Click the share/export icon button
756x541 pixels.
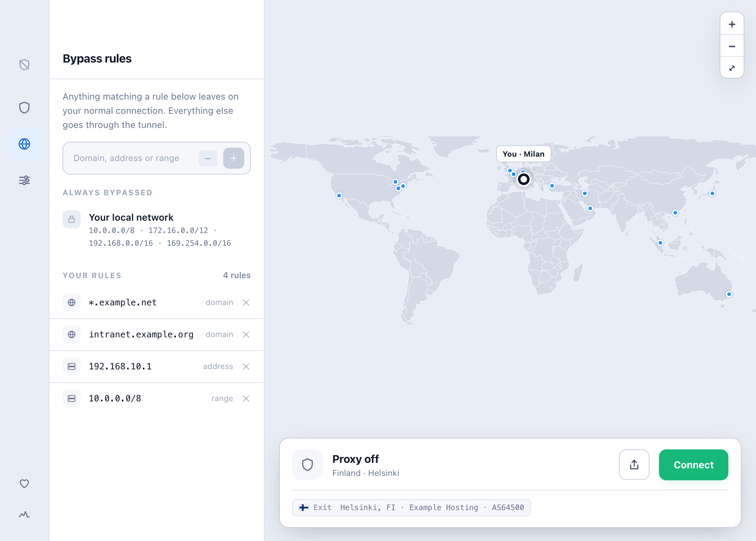point(634,465)
